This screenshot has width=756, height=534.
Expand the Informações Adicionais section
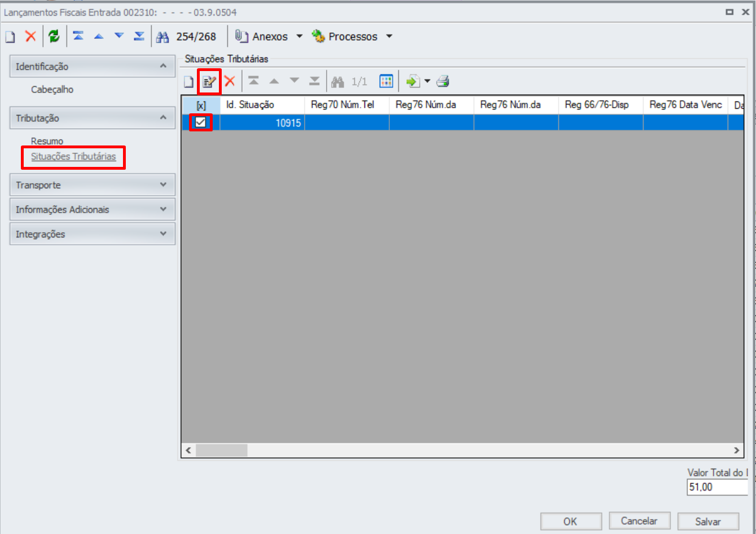[163, 209]
